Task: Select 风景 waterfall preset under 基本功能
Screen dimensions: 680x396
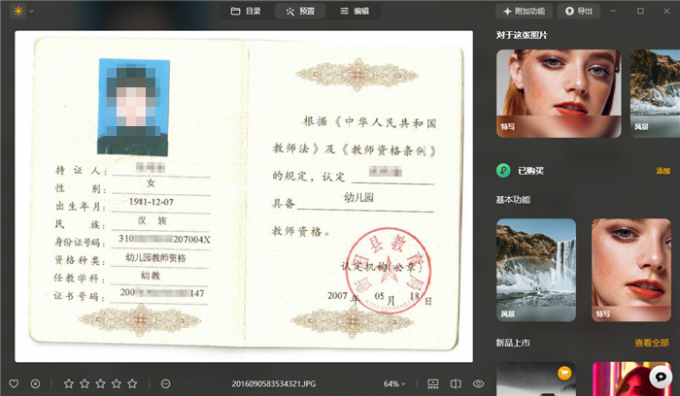Action: click(x=536, y=270)
